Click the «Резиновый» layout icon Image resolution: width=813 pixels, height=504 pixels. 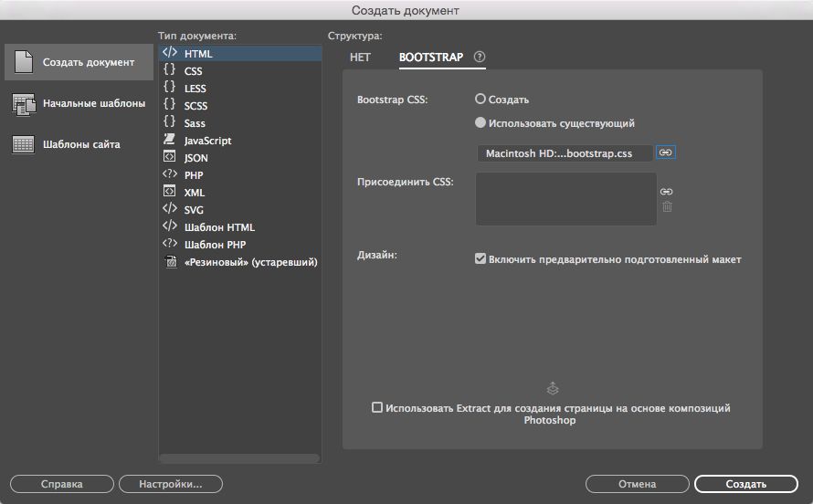(171, 261)
